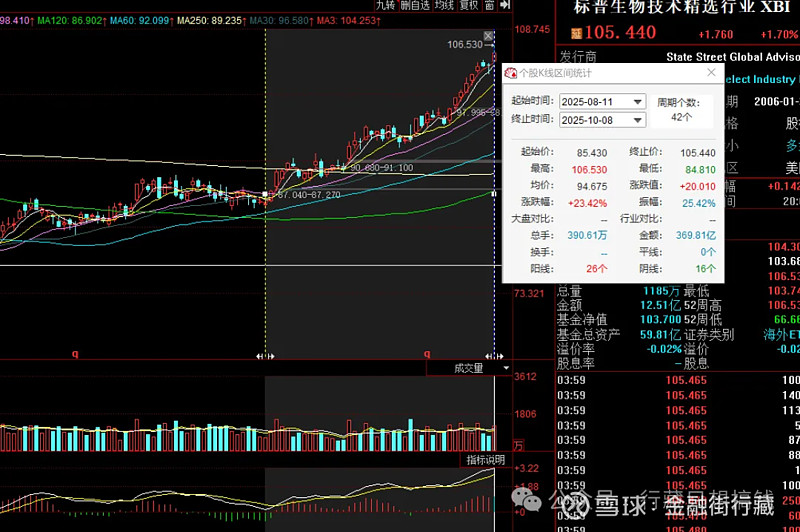
Task: Click the State Street Global Advisors issuer text
Action: [x=733, y=57]
